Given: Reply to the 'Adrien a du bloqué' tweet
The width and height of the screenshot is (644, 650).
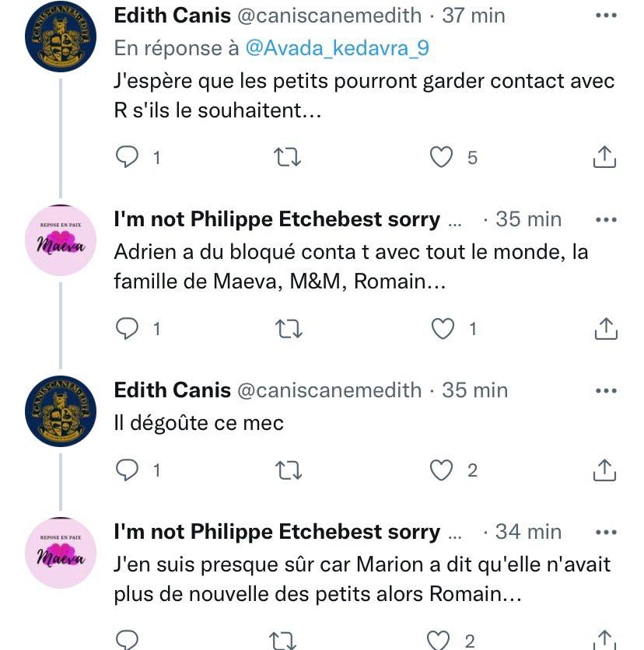Looking at the screenshot, I should click(127, 330).
